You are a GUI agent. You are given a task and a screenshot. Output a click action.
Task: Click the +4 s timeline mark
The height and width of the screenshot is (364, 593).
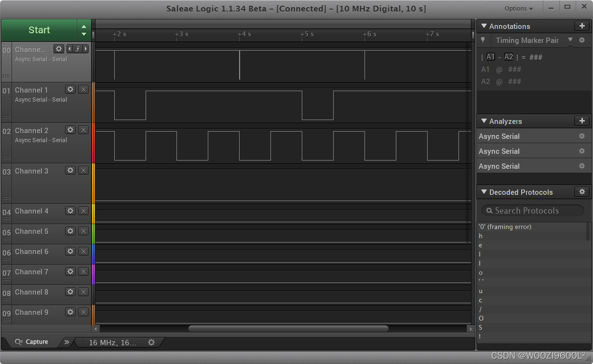[245, 34]
